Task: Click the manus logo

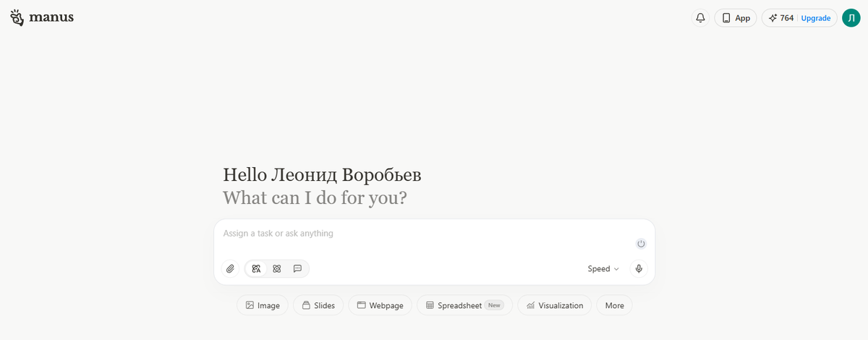Action: coord(42,17)
